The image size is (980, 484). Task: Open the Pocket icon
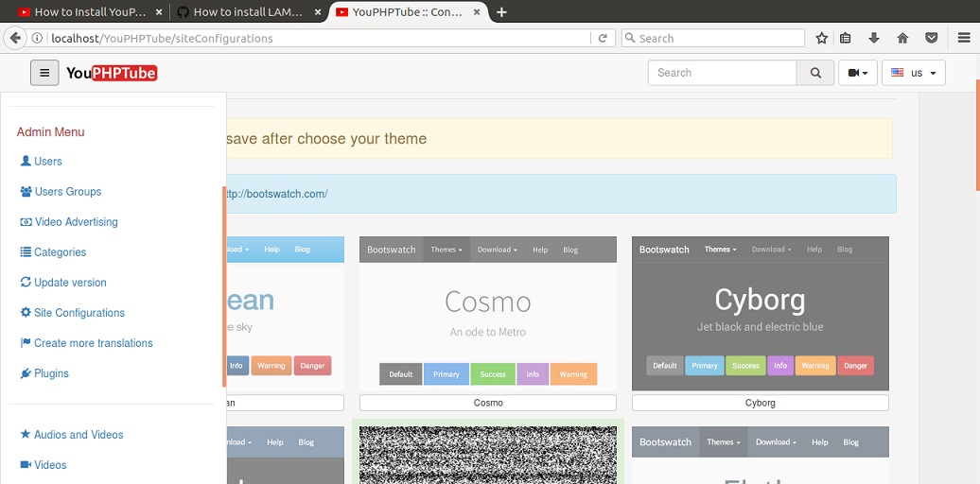931,38
